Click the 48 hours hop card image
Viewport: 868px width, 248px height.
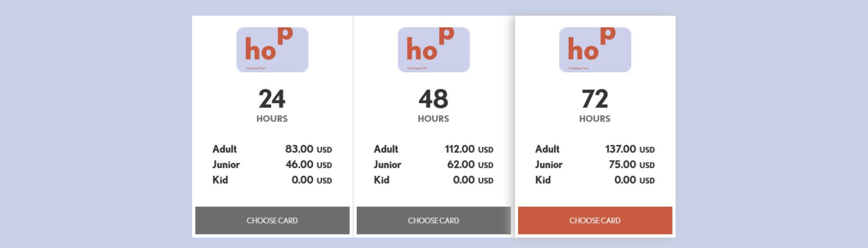click(x=434, y=50)
